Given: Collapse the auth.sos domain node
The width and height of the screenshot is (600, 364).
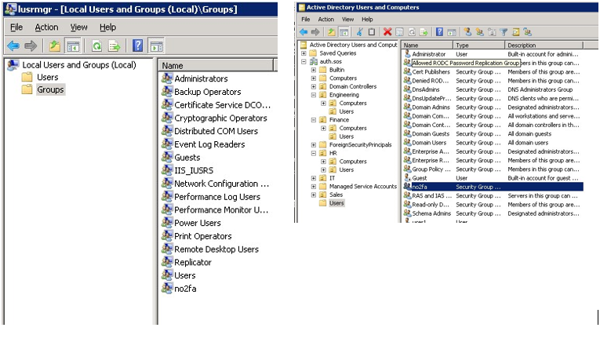Looking at the screenshot, I should point(304,61).
